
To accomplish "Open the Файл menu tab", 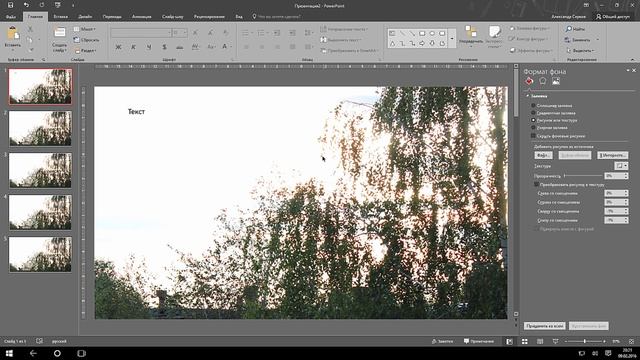I will click(x=11, y=17).
